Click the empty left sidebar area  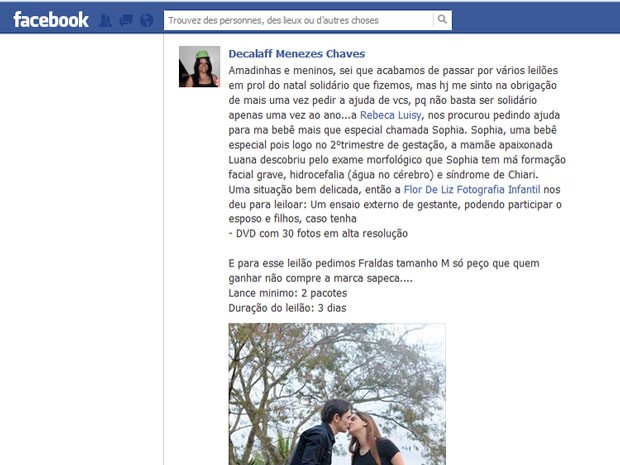tap(81, 249)
